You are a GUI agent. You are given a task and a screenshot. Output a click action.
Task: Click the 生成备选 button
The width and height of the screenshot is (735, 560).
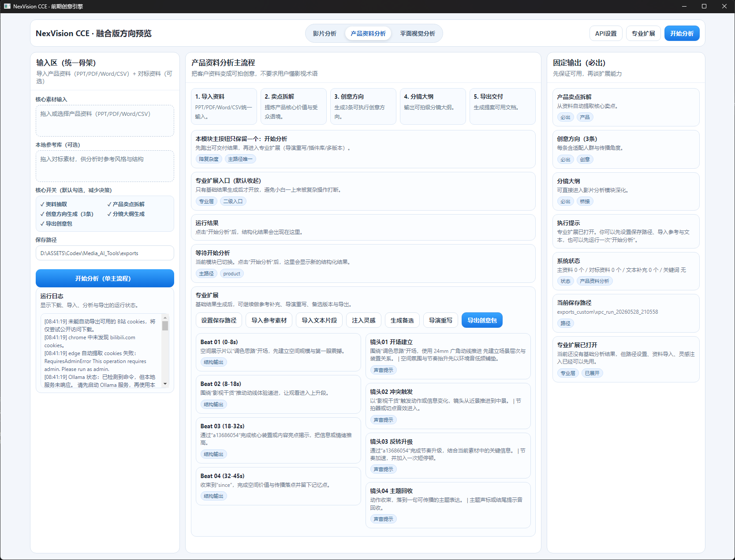[402, 320]
